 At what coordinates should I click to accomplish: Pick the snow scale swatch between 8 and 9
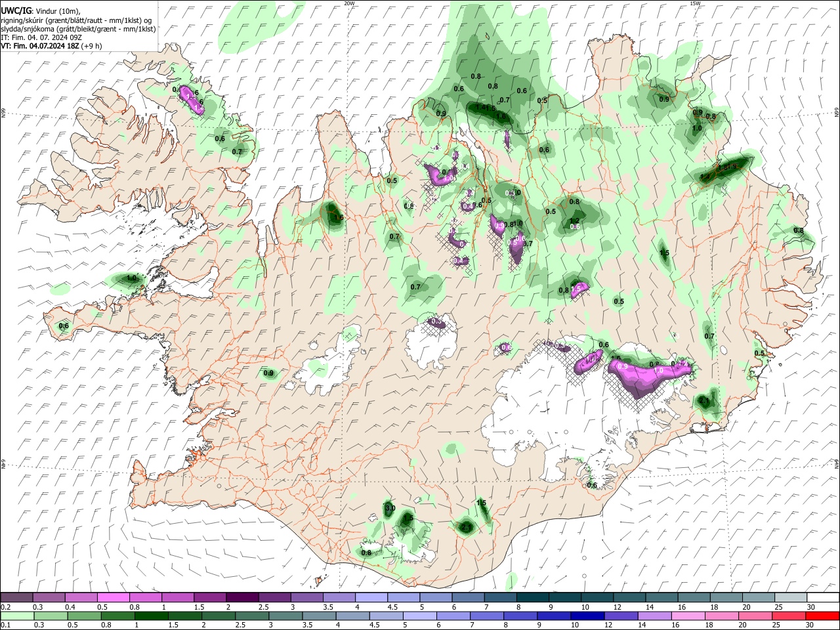click(x=533, y=597)
